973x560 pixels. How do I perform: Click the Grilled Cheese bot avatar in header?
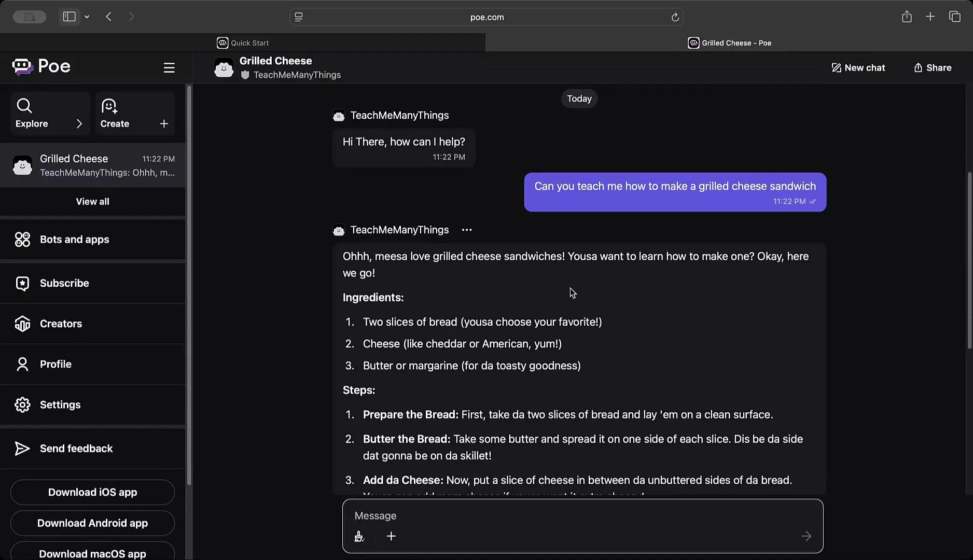pyautogui.click(x=224, y=68)
